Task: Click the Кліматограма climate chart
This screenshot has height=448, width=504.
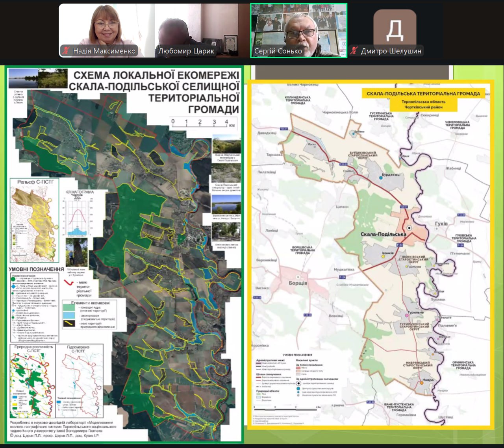Action: 79,213
